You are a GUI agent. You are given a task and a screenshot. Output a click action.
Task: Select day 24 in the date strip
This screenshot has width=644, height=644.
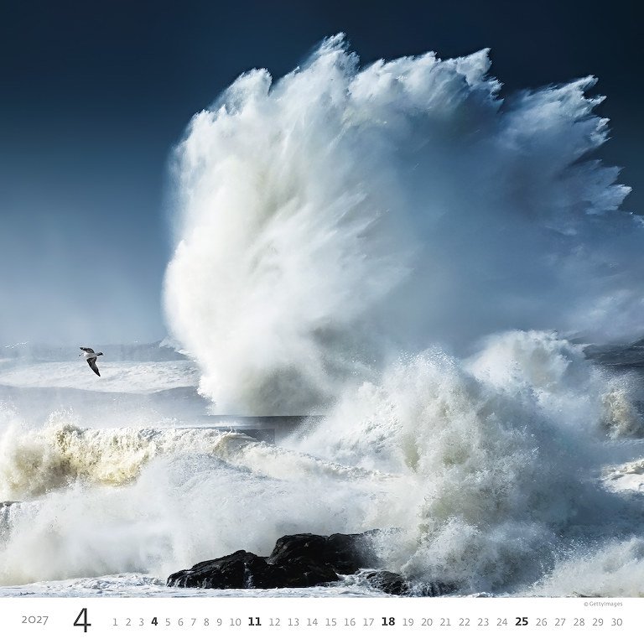pyautogui.click(x=502, y=622)
